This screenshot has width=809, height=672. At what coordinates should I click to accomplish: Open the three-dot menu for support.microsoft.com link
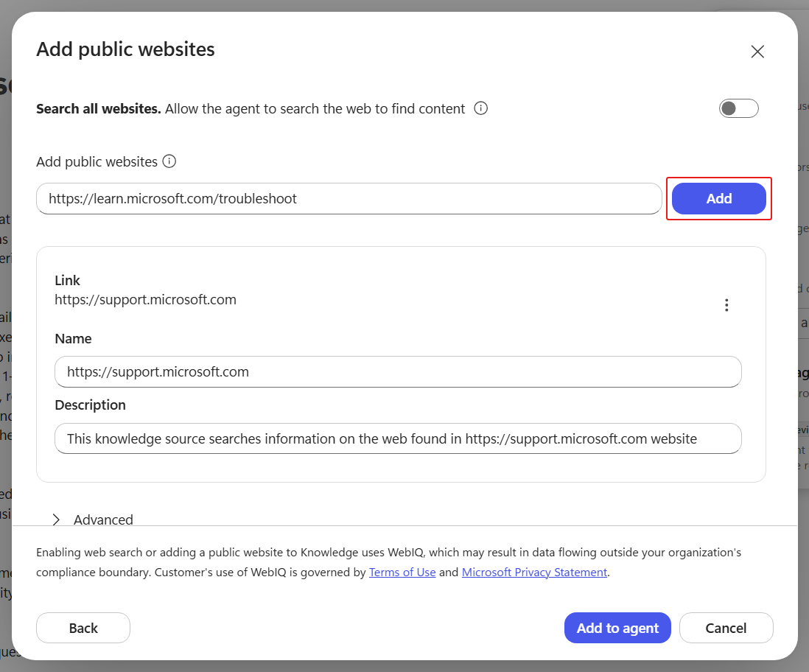click(x=726, y=305)
